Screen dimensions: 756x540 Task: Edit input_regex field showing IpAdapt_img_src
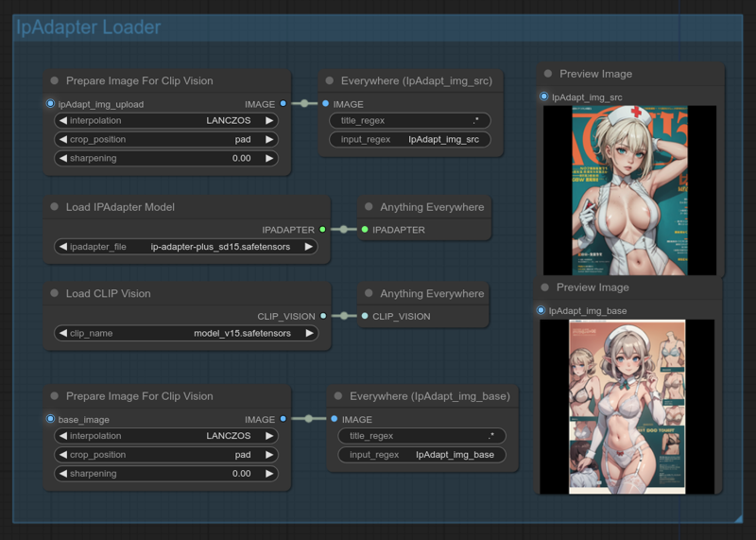click(x=410, y=139)
